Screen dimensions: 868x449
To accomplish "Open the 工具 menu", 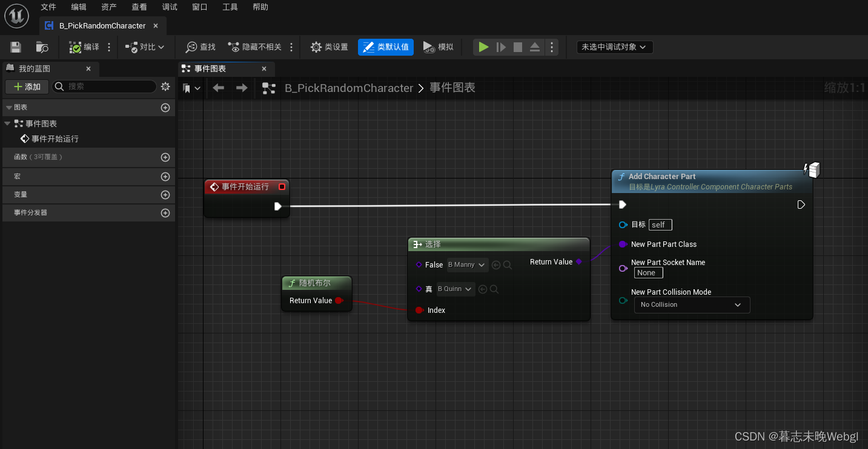I will 230,7.
